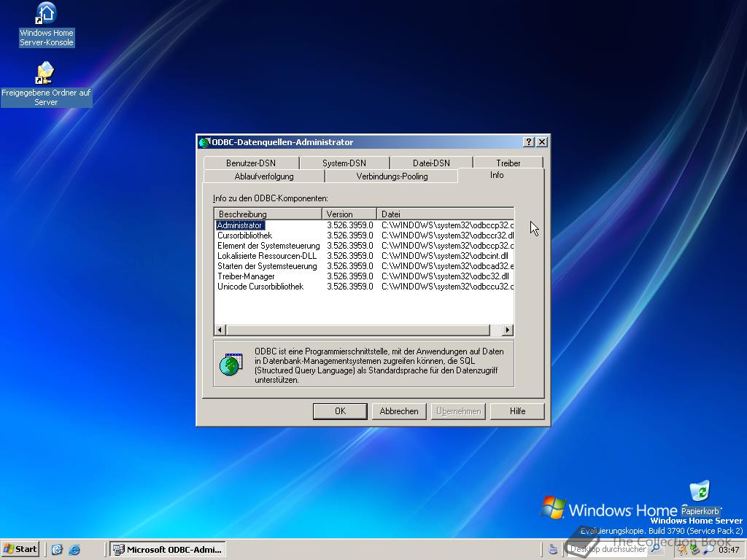Screen dimensions: 747x560
Task: Click the magnifier button of the desktop search box
Action: click(x=656, y=549)
